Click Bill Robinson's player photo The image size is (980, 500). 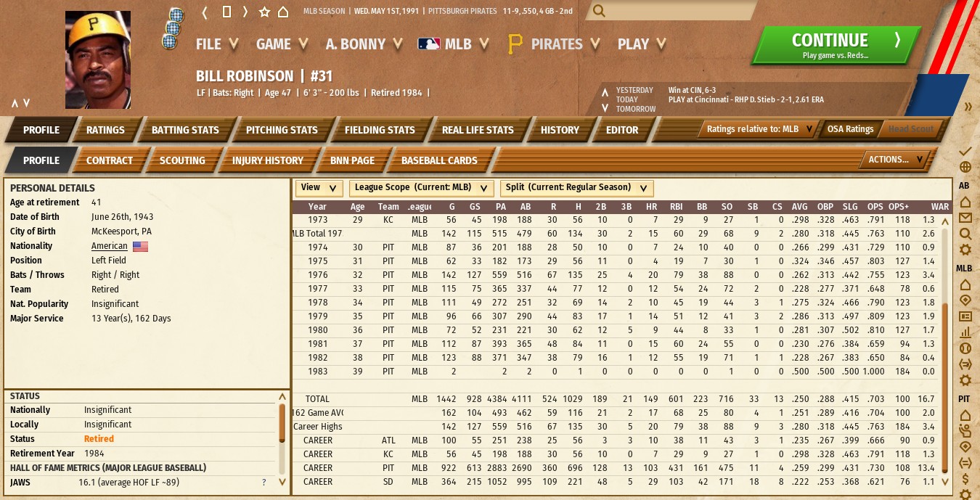[x=98, y=60]
